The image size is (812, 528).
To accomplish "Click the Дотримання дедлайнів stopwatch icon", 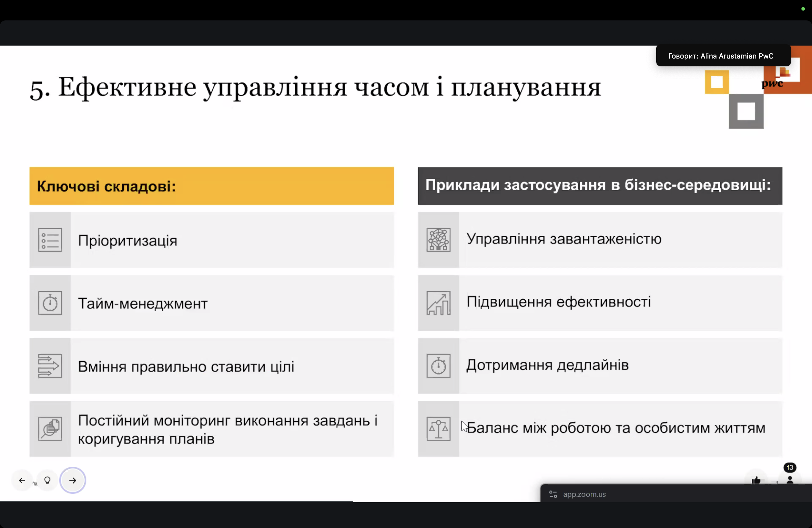I will click(x=438, y=366).
